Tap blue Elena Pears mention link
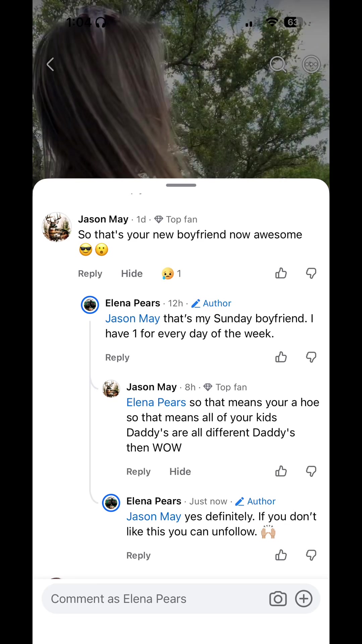Screen dimensions: 362x644 [x=156, y=402]
